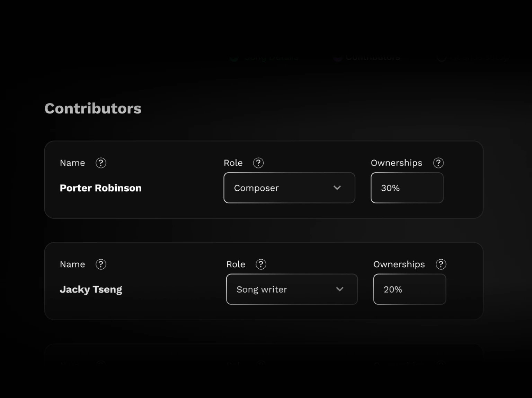532x398 pixels.
Task: Click Ownerships help icon above 20% field
Action: pyautogui.click(x=441, y=265)
